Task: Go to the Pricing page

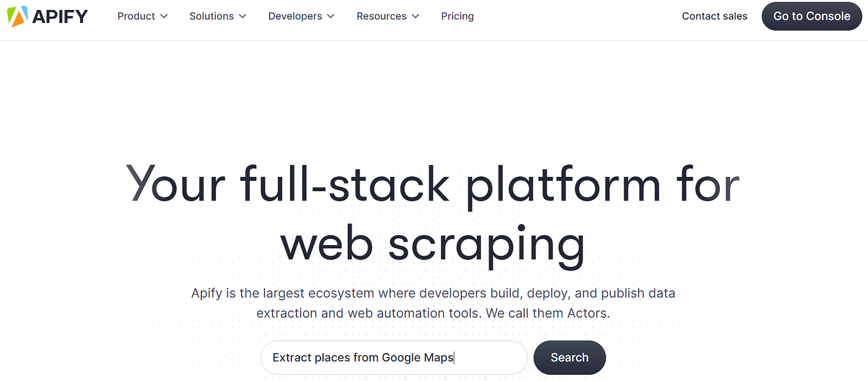Action: (x=458, y=16)
